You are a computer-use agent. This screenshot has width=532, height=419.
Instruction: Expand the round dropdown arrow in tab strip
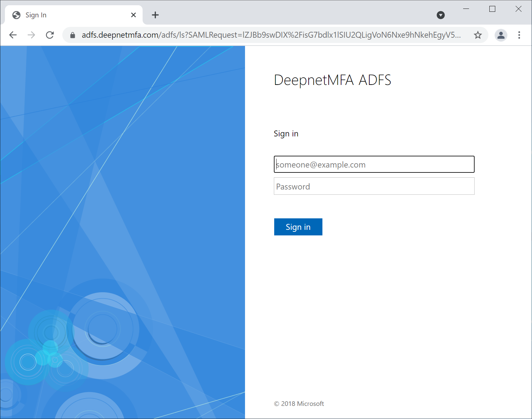440,15
